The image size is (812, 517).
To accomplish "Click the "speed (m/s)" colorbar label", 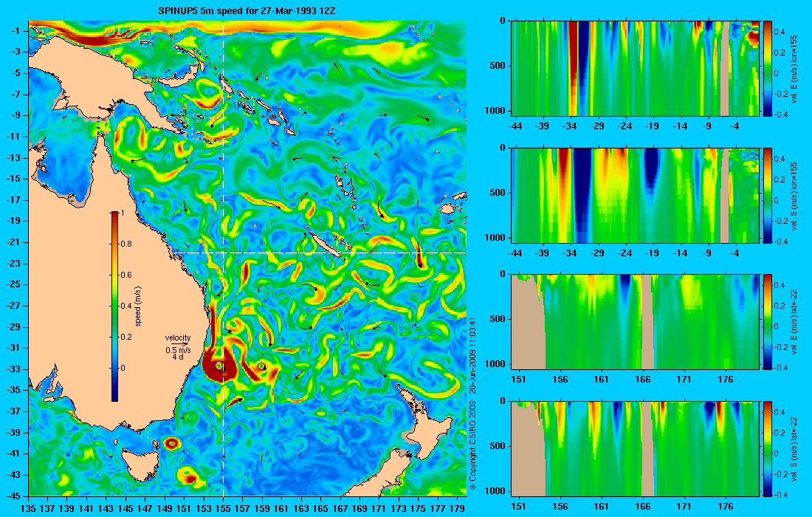I will [x=138, y=307].
